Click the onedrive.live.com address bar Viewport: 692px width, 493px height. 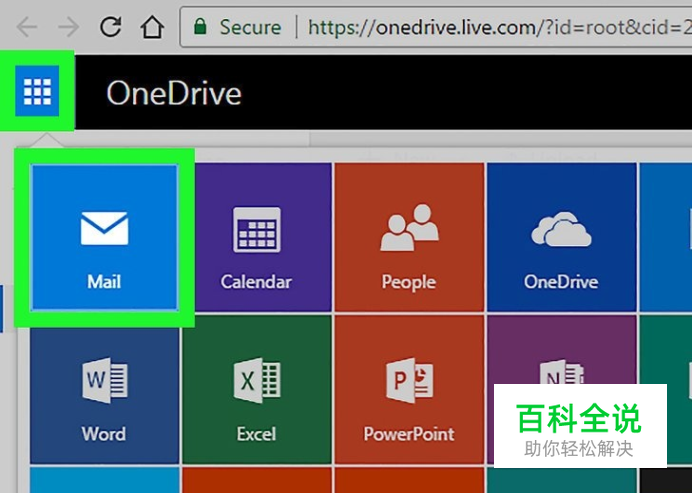(x=436, y=27)
